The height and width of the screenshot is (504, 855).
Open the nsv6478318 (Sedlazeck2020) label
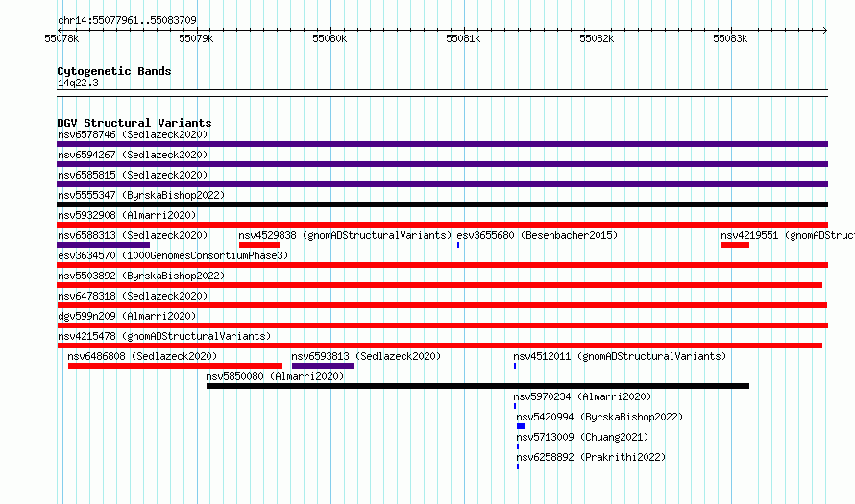133,296
